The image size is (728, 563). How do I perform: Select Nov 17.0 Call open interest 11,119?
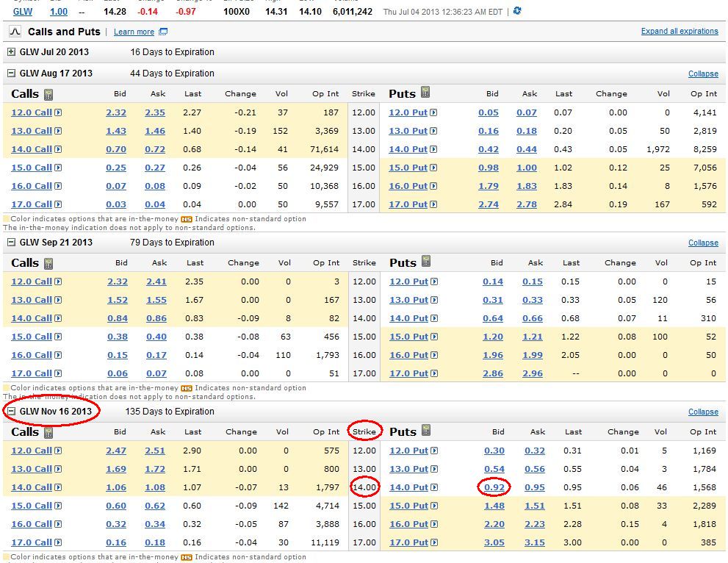(325, 542)
